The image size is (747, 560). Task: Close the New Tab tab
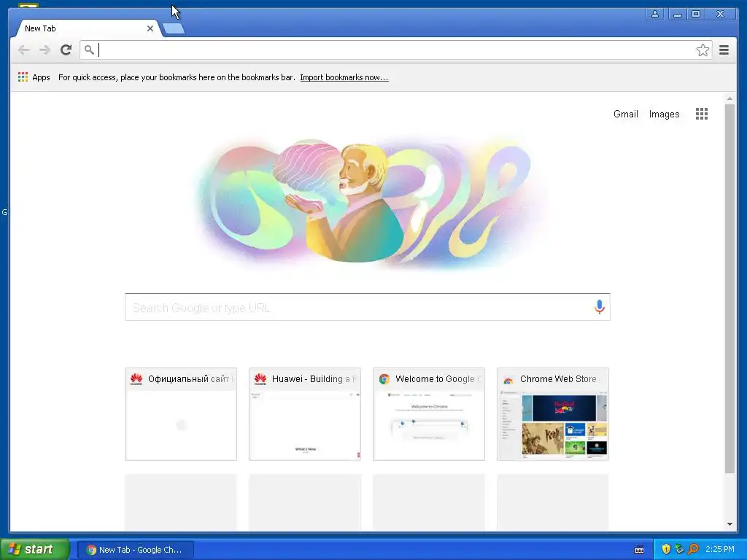coord(150,28)
